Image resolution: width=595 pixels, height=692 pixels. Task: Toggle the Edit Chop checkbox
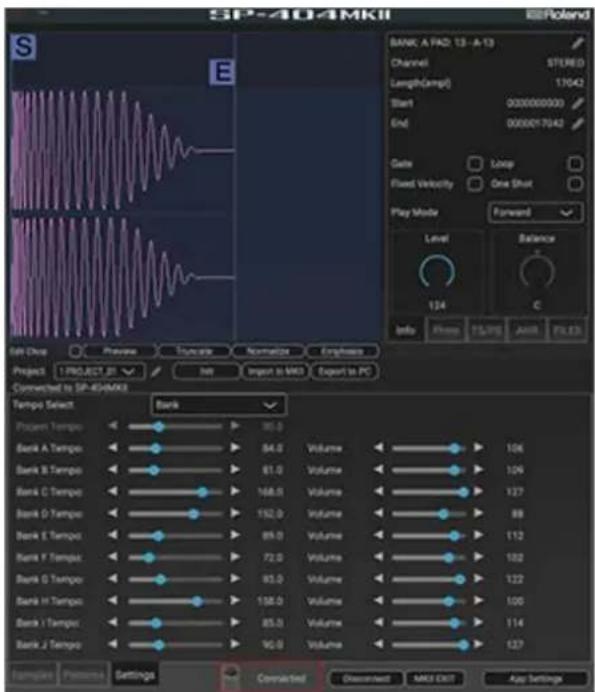point(75,351)
